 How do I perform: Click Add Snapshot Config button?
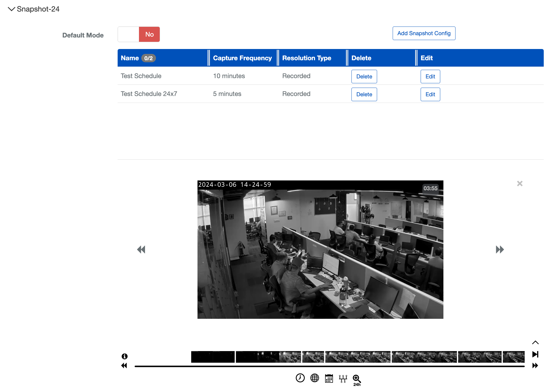pyautogui.click(x=424, y=33)
